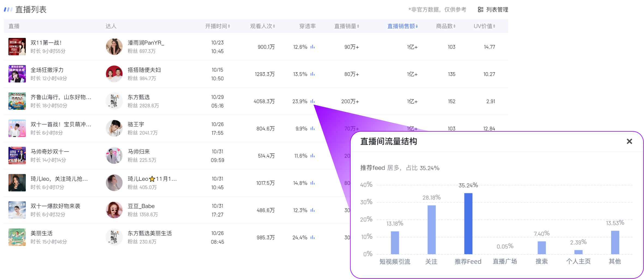Click traffic chart icon beside 9.9% for 骆王宇
Image resolution: width=644 pixels, height=279 pixels.
(312, 129)
